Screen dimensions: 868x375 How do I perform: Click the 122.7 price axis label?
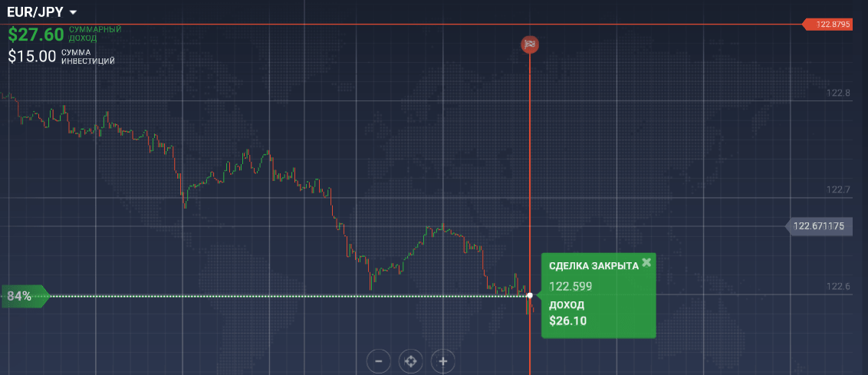point(838,190)
